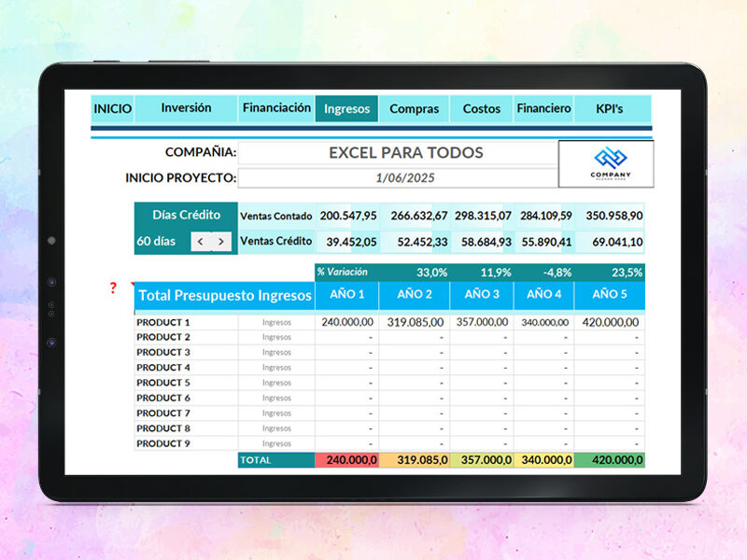
Task: Open the Compras tab
Action: click(x=414, y=108)
